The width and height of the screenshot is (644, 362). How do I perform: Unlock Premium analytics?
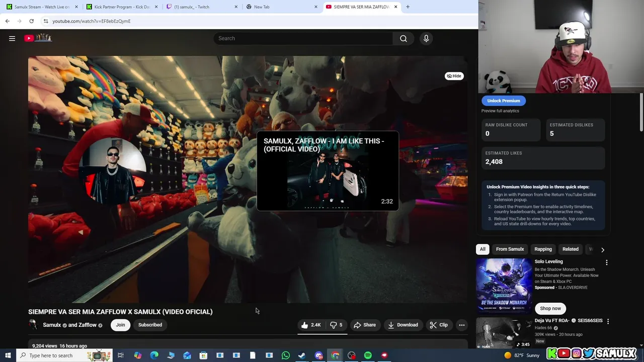coord(504,101)
